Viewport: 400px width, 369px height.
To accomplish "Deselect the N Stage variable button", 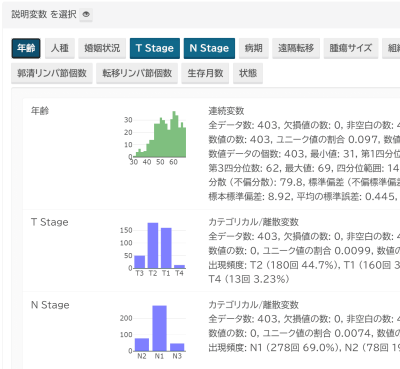I will 209,48.
